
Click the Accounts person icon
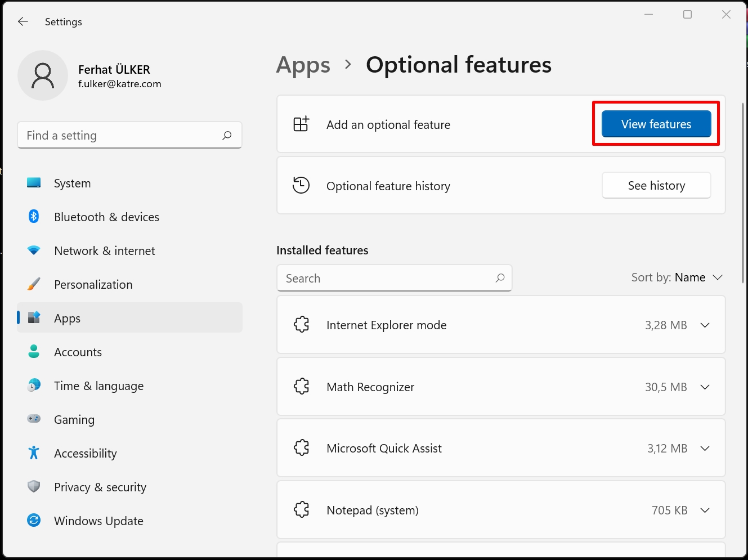(x=34, y=351)
